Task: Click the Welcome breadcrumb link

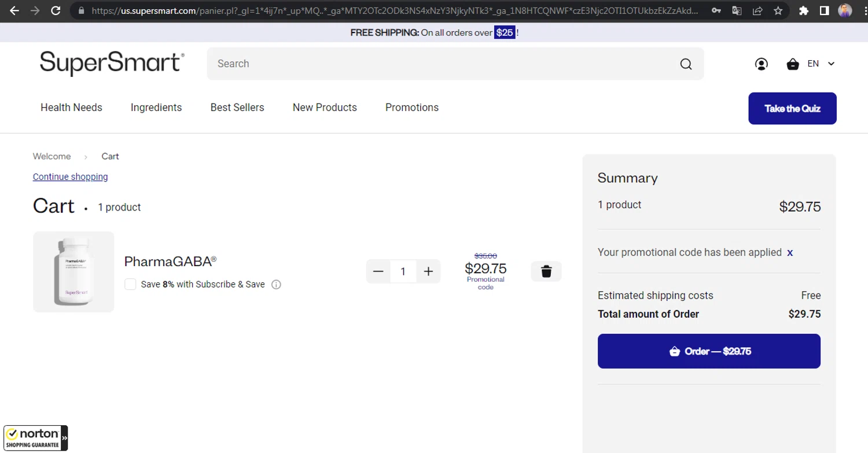Action: (x=52, y=156)
